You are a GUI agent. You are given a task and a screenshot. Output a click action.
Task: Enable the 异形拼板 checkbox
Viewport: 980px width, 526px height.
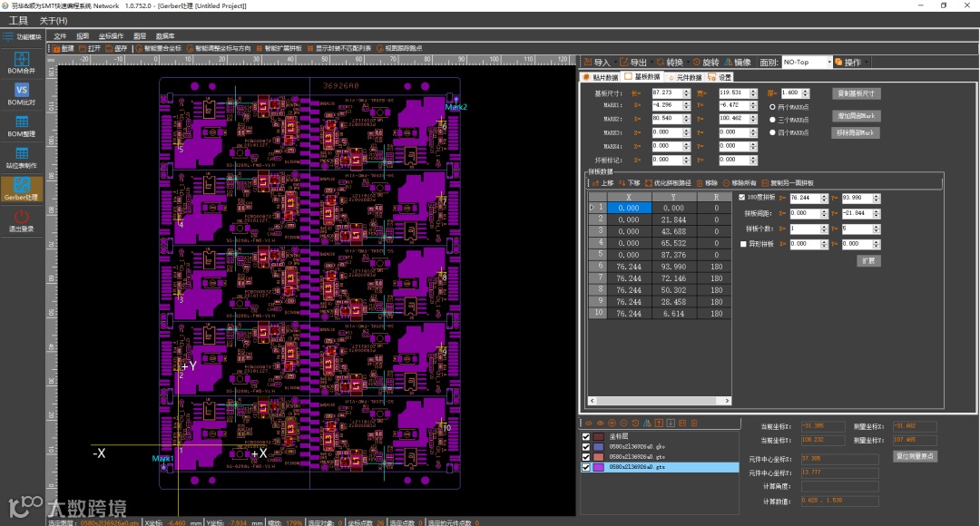[742, 244]
